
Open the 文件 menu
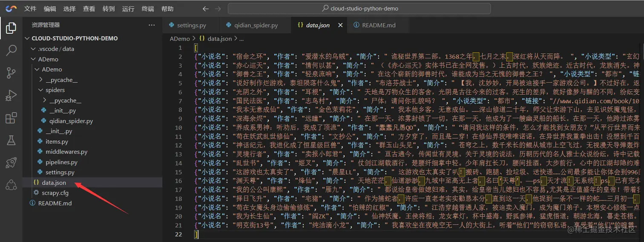coord(30,9)
